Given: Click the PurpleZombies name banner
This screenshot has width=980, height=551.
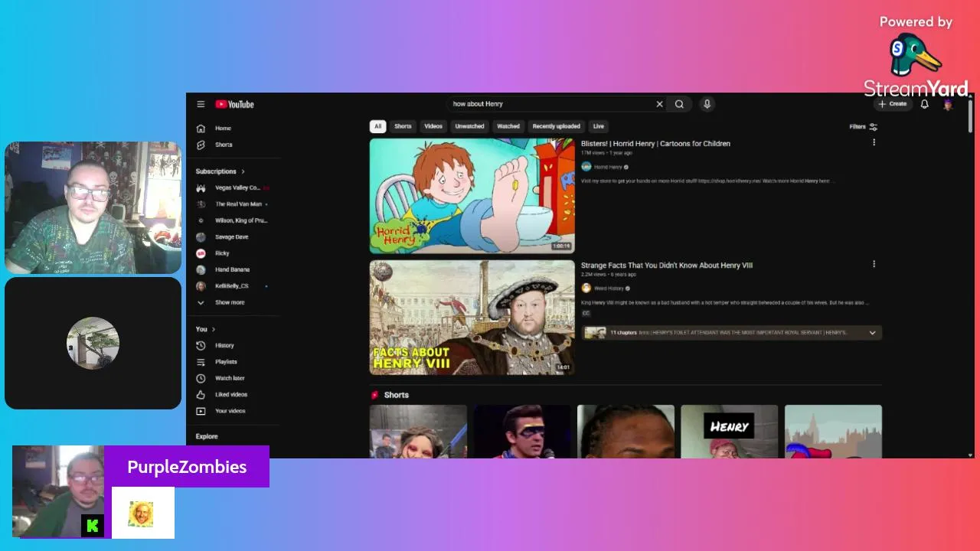Looking at the screenshot, I should click(x=187, y=467).
